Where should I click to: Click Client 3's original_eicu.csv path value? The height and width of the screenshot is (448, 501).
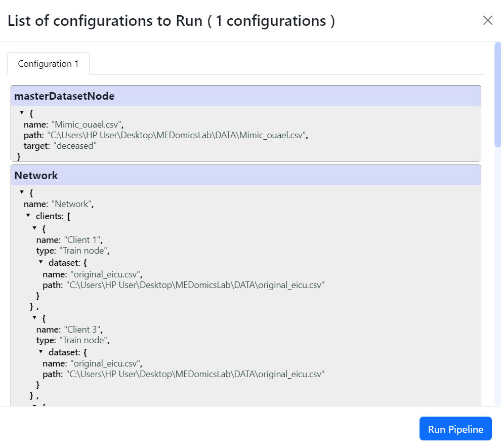[x=195, y=374]
